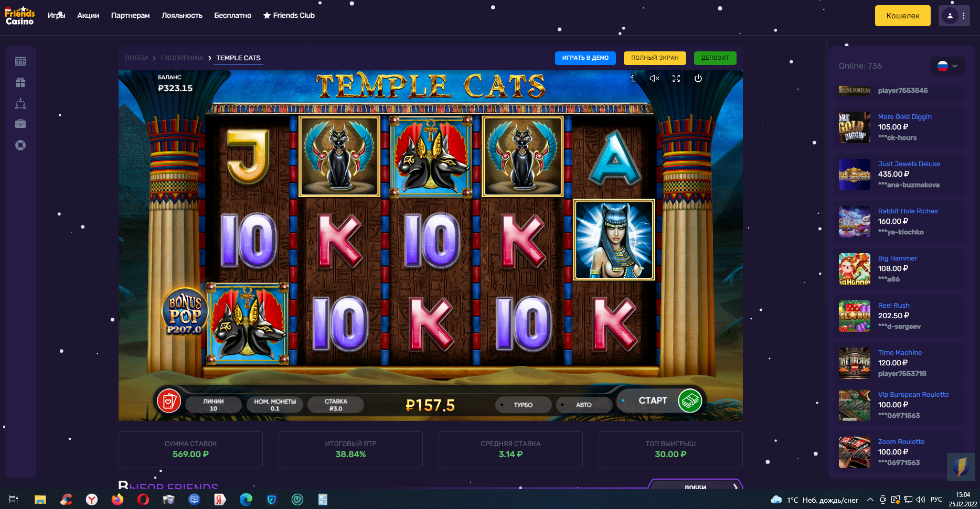The width and height of the screenshot is (980, 509).
Task: Click the green spin money icon
Action: [690, 401]
